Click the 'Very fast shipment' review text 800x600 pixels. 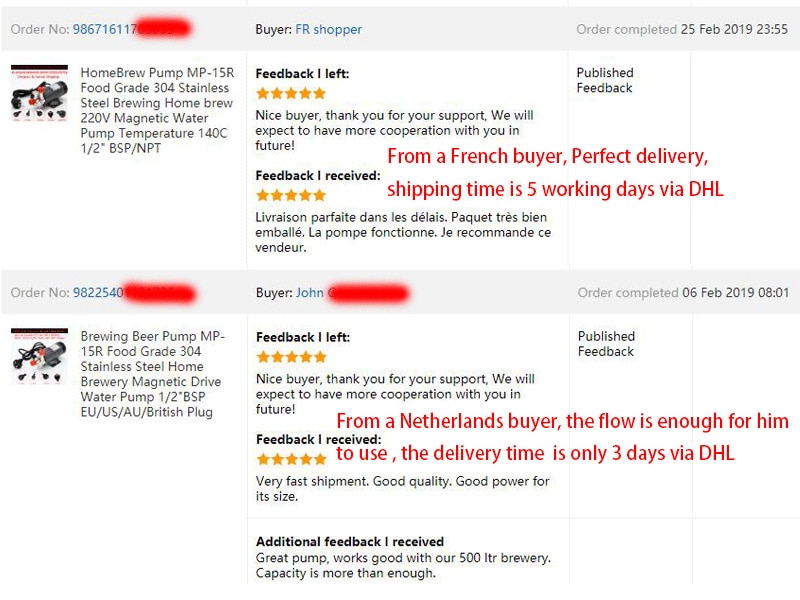(x=403, y=489)
